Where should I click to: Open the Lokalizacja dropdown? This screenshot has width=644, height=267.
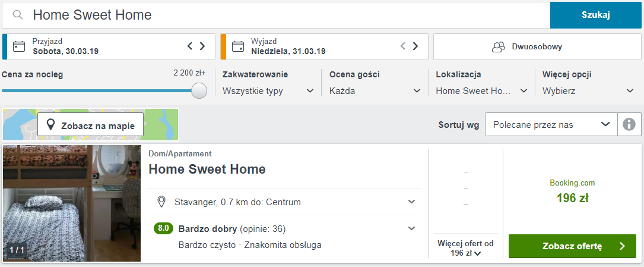(481, 91)
